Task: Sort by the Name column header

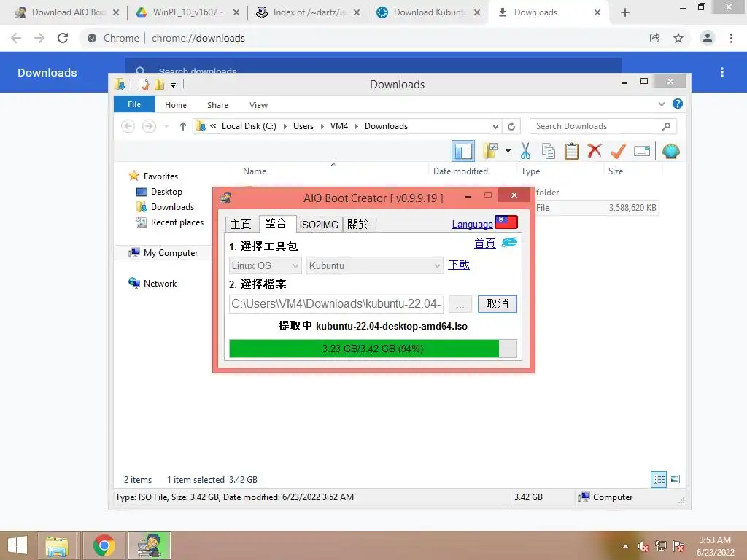Action: [x=255, y=171]
